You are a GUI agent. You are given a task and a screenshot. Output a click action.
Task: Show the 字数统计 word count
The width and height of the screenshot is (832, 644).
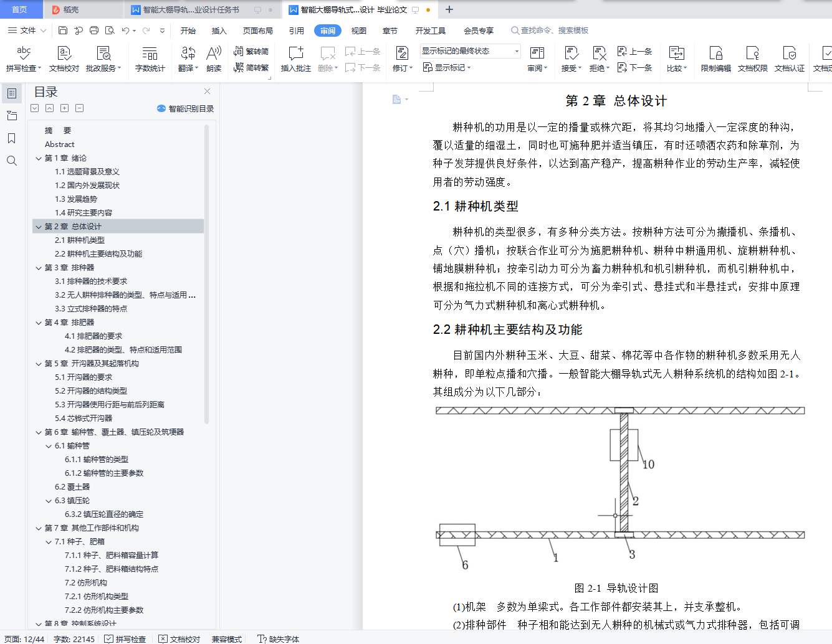point(150,59)
